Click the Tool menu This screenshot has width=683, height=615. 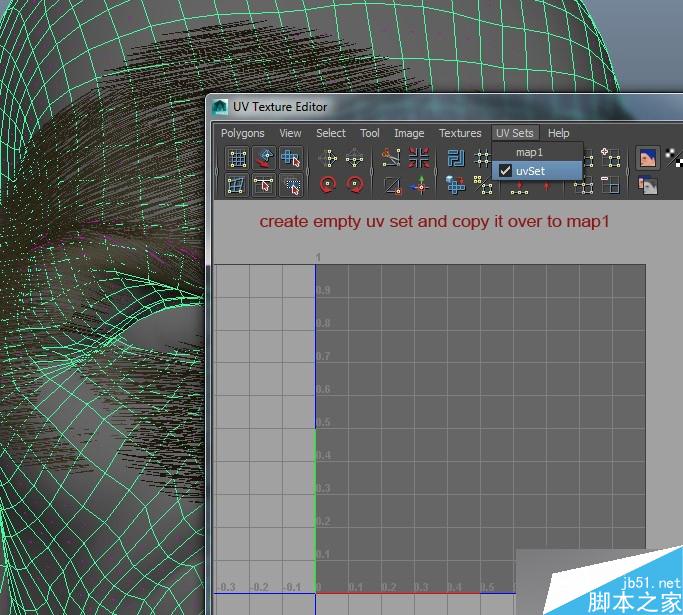[370, 133]
